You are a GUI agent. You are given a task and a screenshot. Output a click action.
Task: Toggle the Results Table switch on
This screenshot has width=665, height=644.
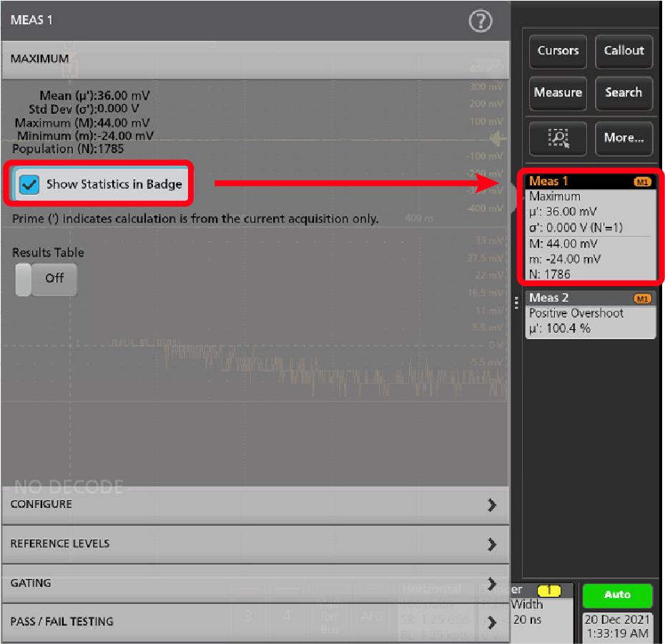tap(46, 279)
